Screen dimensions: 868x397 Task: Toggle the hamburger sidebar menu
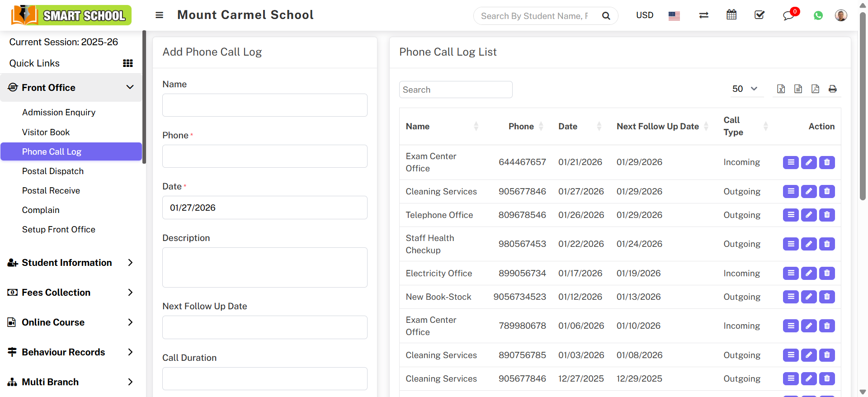pyautogui.click(x=159, y=15)
